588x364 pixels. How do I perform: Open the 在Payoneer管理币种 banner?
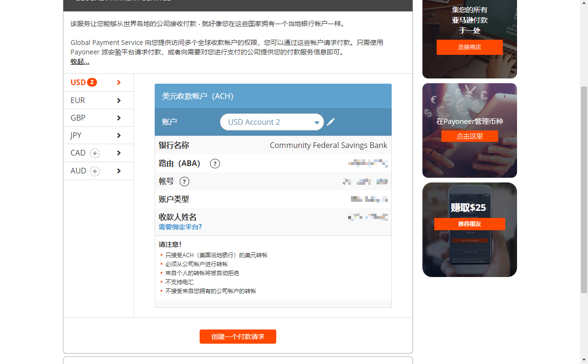click(x=470, y=130)
